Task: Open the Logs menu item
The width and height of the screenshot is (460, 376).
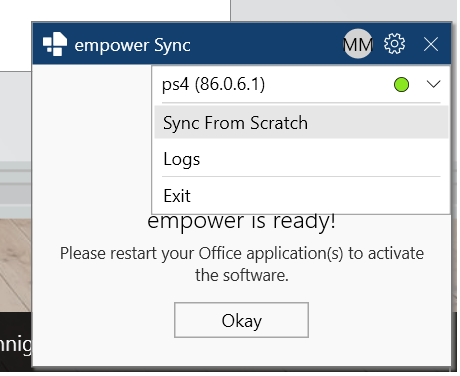Action: click(301, 159)
